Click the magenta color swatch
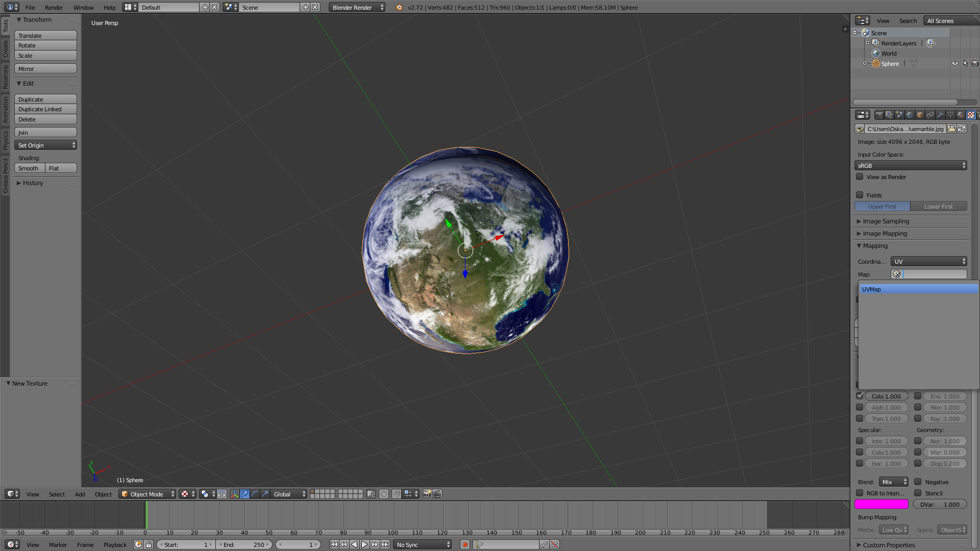980x551 pixels. [881, 505]
